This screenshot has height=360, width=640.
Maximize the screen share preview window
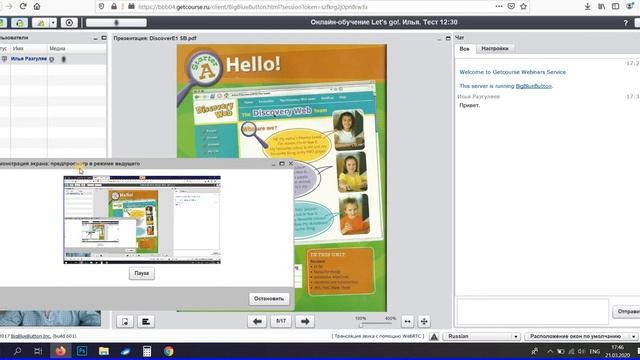tap(282, 164)
